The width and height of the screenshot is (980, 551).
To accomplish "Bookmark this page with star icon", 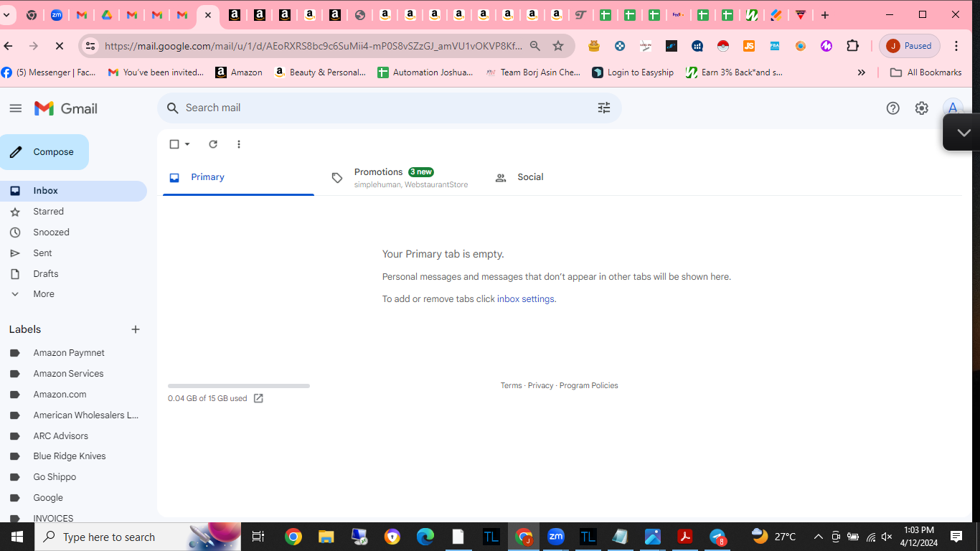I will pos(558,46).
